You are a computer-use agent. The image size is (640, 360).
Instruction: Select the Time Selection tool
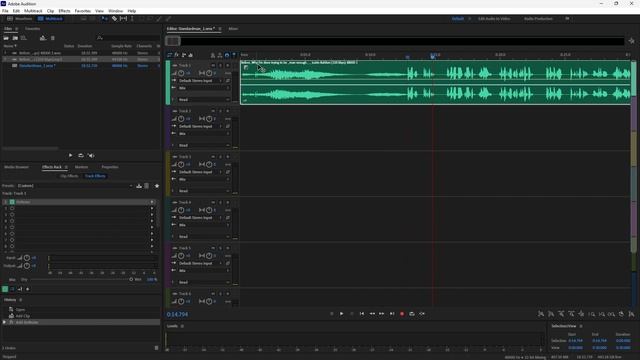(132, 19)
